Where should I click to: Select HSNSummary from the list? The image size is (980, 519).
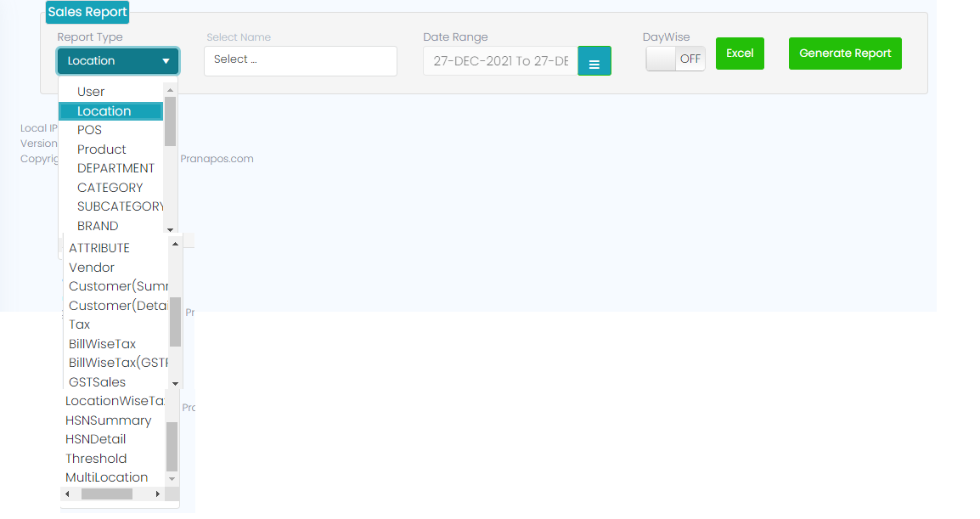pyautogui.click(x=109, y=420)
